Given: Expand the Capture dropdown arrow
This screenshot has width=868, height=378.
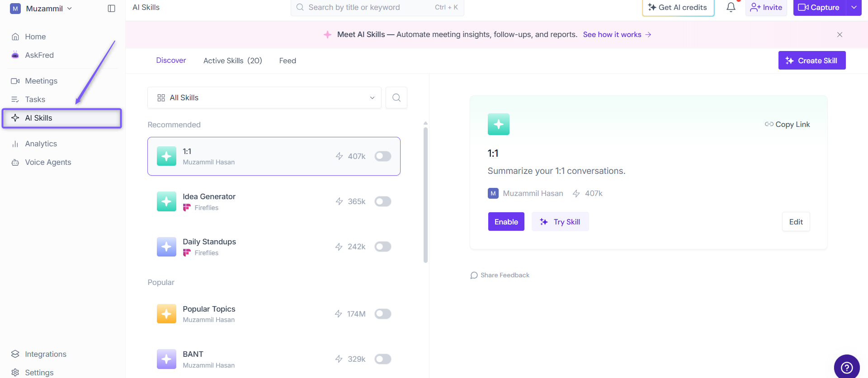Looking at the screenshot, I should (x=854, y=7).
